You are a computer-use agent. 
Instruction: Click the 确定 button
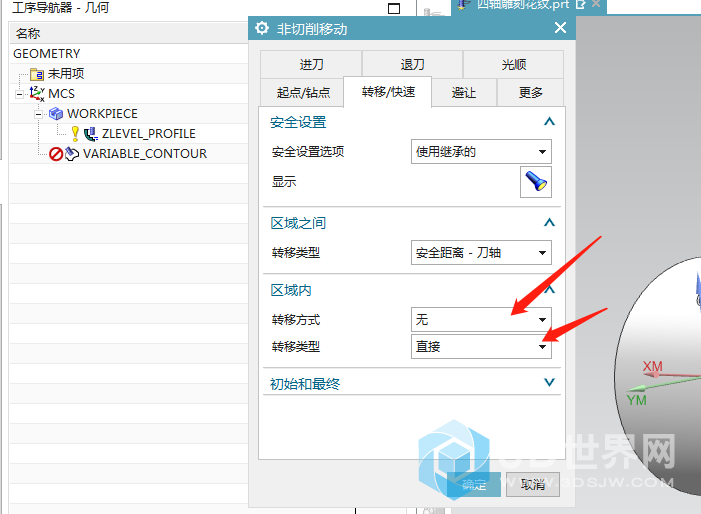click(474, 485)
